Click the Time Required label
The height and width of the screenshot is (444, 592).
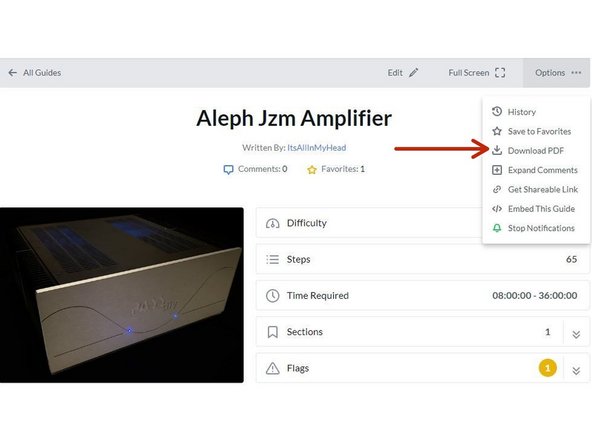318,296
